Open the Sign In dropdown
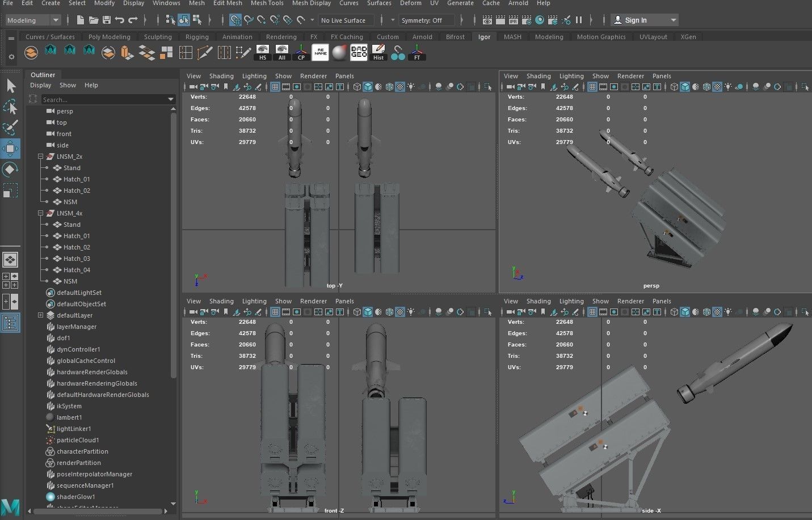 (x=645, y=20)
